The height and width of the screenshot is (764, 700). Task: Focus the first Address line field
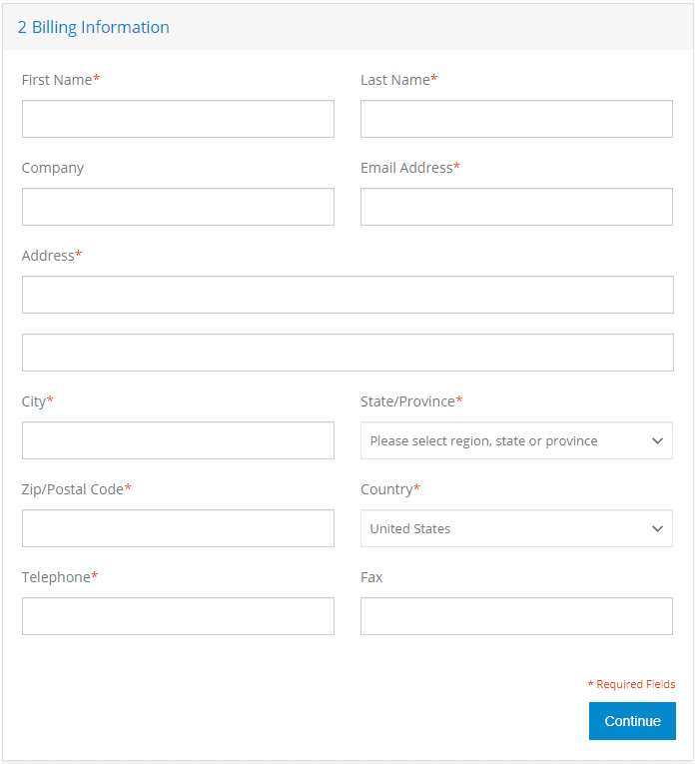coord(348,295)
